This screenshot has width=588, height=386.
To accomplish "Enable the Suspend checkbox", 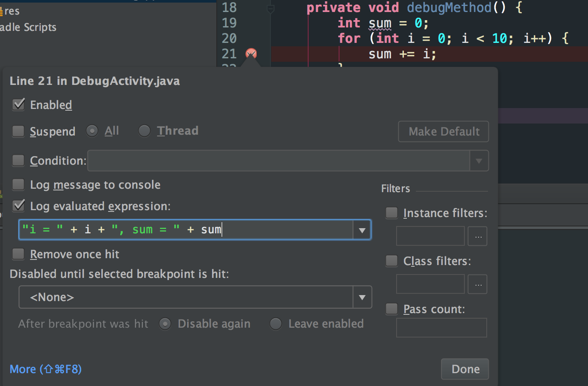I will click(x=18, y=131).
